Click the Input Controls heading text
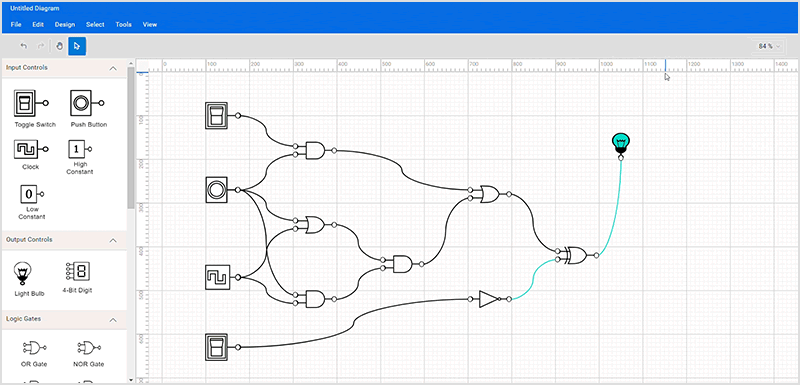This screenshot has height=385, width=800. point(27,68)
